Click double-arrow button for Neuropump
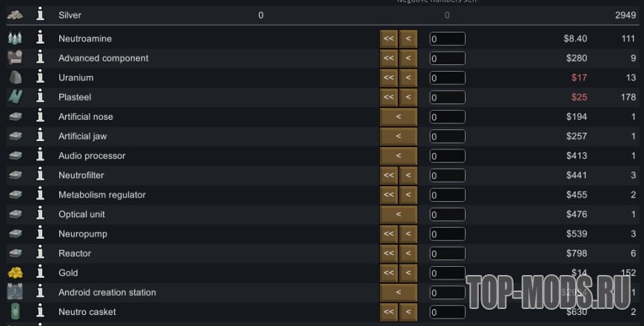Screen dimensions: 644x326 pos(389,234)
